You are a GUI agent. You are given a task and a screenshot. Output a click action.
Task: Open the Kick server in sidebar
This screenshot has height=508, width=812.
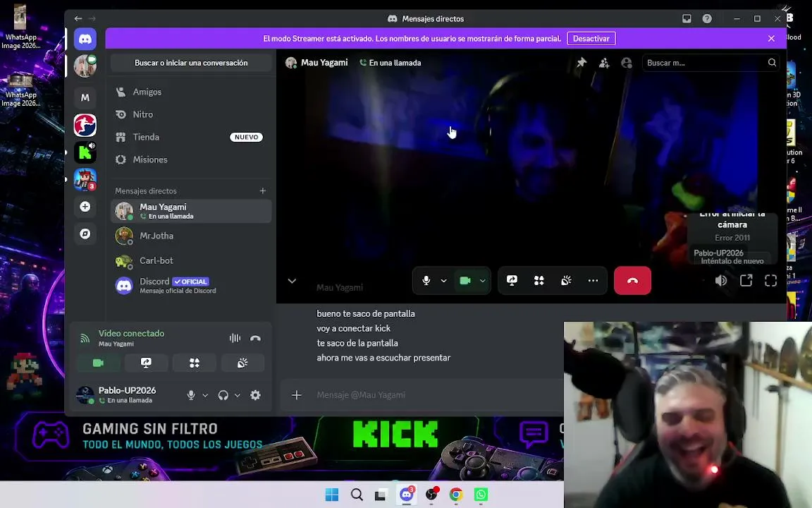85,152
